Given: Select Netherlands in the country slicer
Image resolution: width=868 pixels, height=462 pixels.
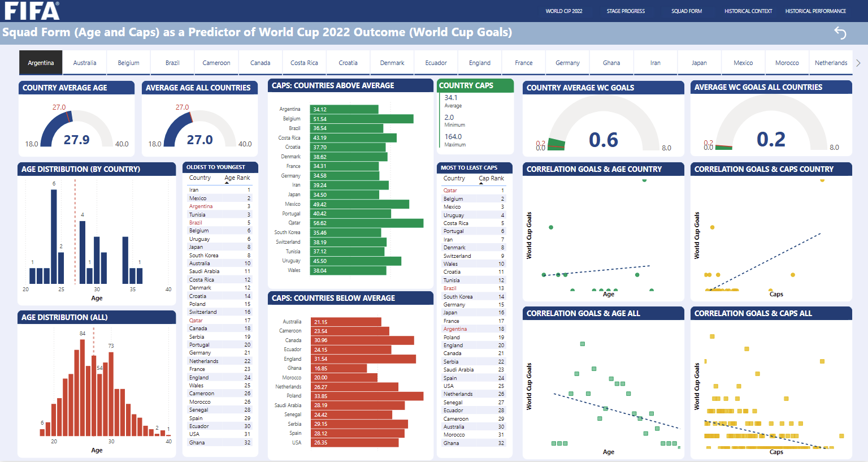Looking at the screenshot, I should point(831,63).
